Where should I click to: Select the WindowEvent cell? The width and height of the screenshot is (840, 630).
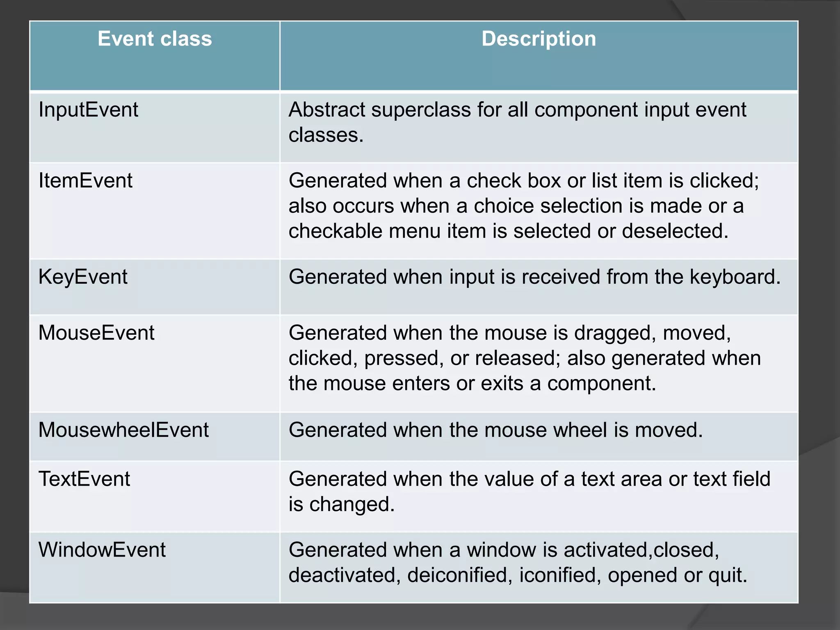tap(102, 550)
